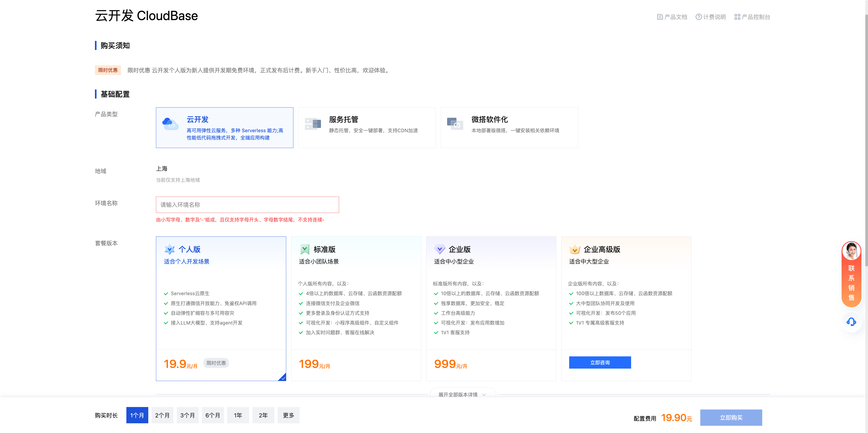Go to 产品控制台 console link
The height and width of the screenshot is (433, 868).
pyautogui.click(x=752, y=17)
